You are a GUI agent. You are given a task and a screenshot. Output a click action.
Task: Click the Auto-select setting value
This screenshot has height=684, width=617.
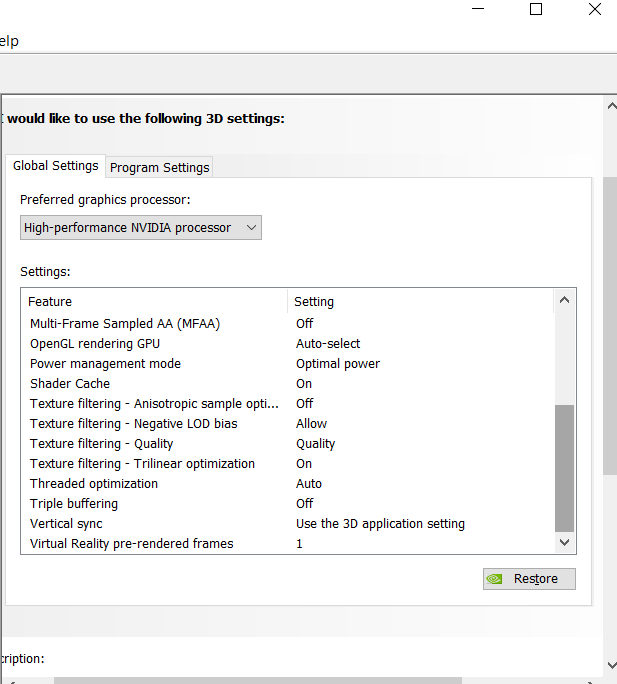click(328, 344)
